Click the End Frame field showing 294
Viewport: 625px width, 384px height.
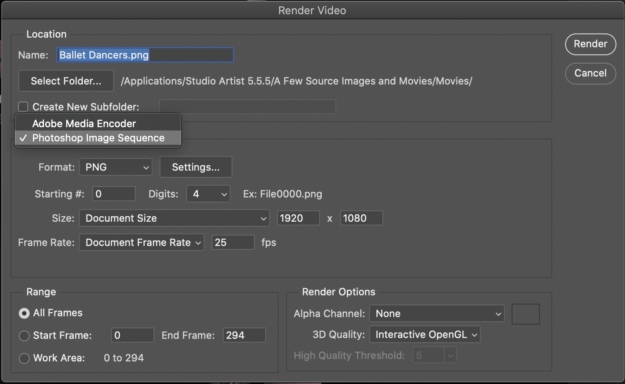[244, 335]
